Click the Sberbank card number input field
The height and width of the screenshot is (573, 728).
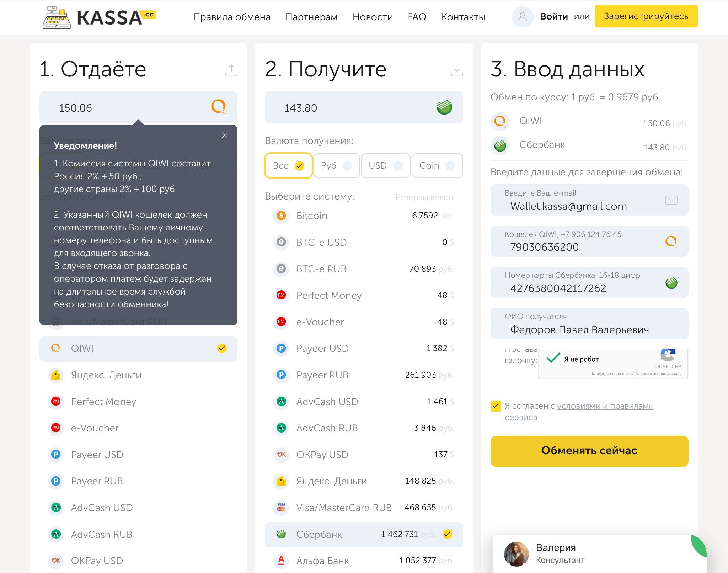coord(589,282)
